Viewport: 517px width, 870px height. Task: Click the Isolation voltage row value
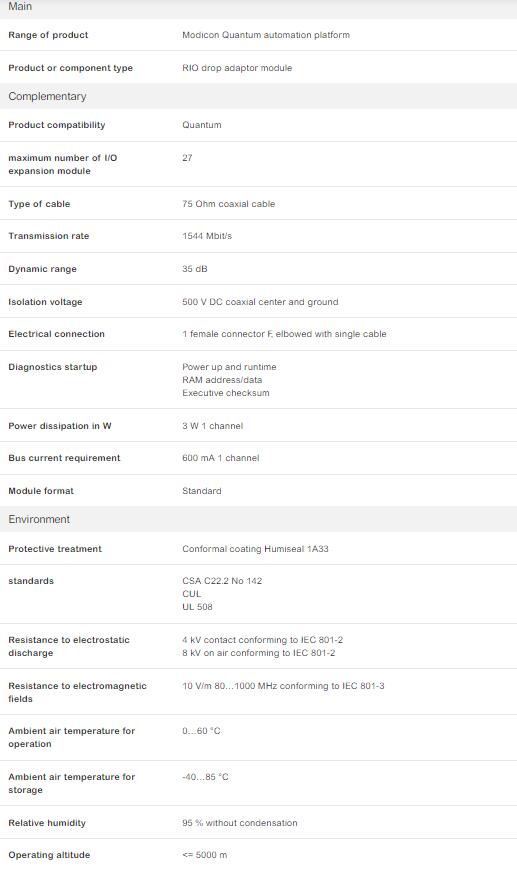(260, 302)
